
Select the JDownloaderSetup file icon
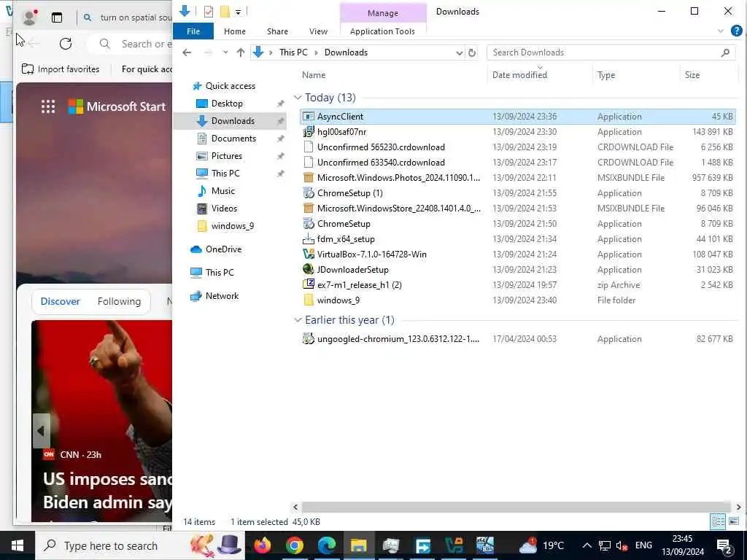[x=309, y=270]
